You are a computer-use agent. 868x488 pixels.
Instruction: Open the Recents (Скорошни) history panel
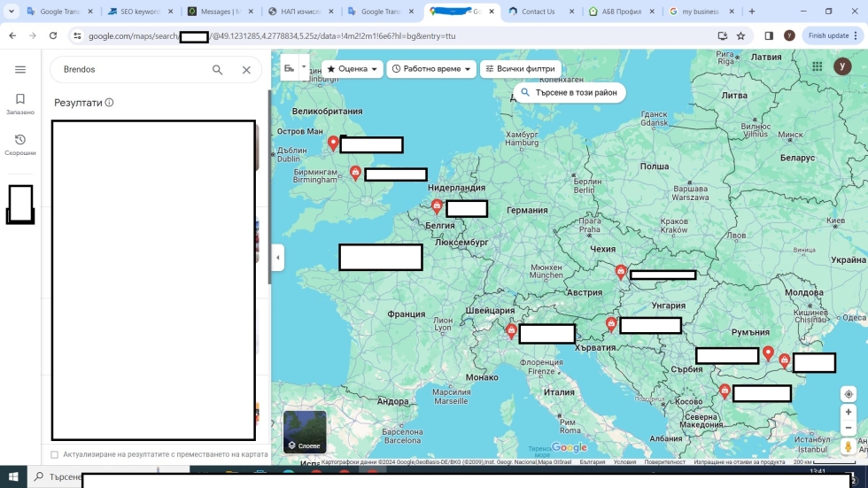point(20,144)
